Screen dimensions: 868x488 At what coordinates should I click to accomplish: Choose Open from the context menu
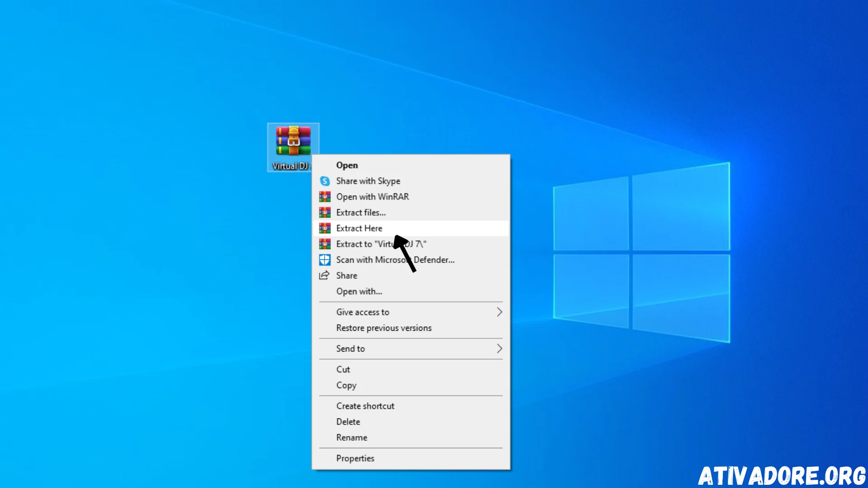click(410, 165)
